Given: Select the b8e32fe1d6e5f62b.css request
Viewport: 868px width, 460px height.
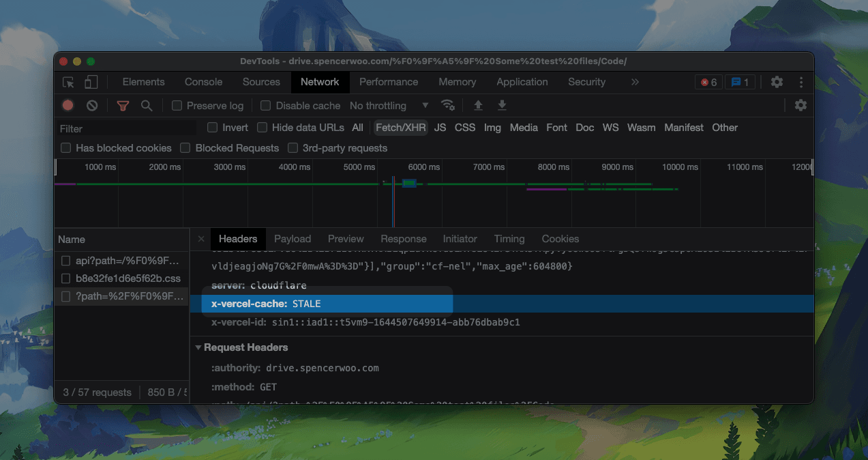Looking at the screenshot, I should (x=128, y=278).
